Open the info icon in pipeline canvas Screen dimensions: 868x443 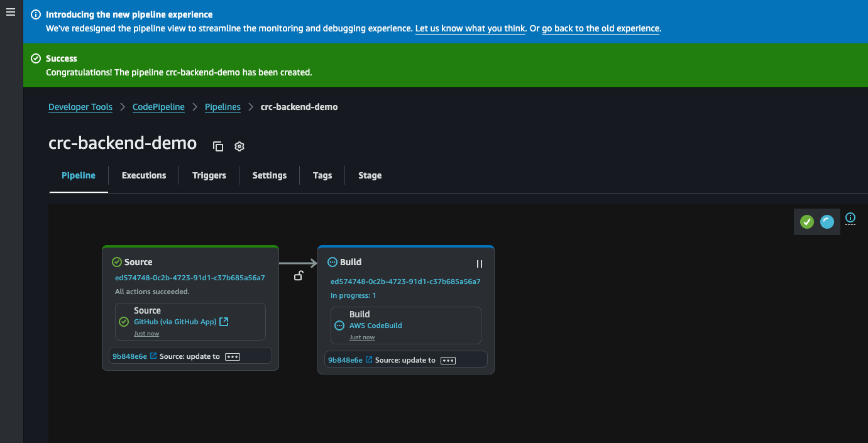point(850,217)
